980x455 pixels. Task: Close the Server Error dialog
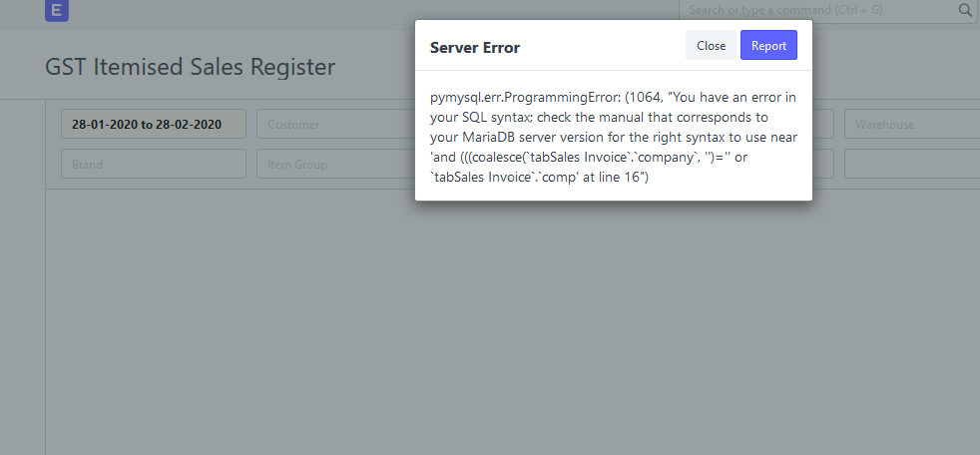pos(711,46)
